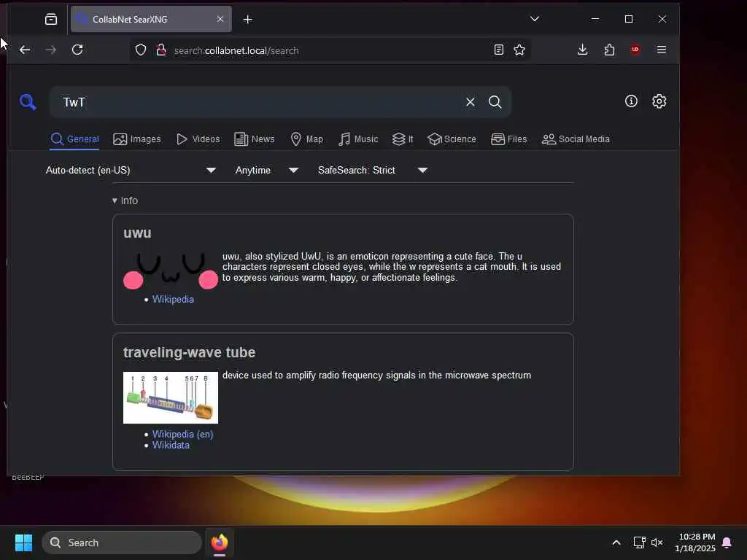The image size is (747, 560).
Task: Open the SearXNG about info icon
Action: pos(631,101)
